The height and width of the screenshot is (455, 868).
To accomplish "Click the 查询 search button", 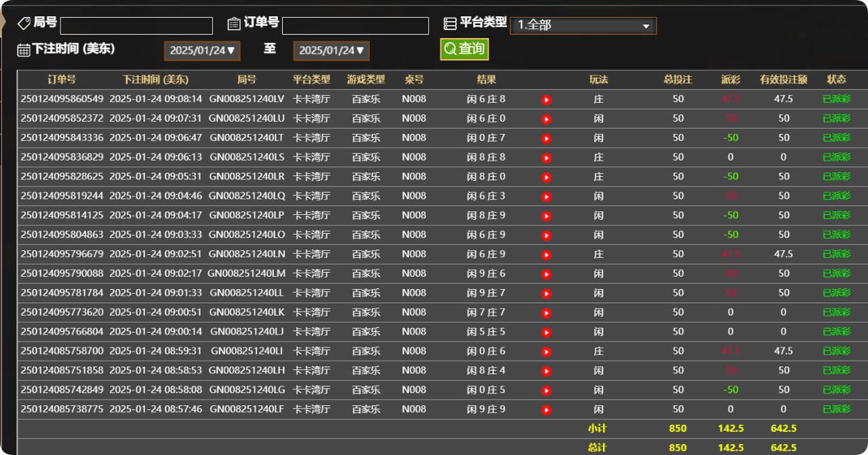I will (x=464, y=49).
